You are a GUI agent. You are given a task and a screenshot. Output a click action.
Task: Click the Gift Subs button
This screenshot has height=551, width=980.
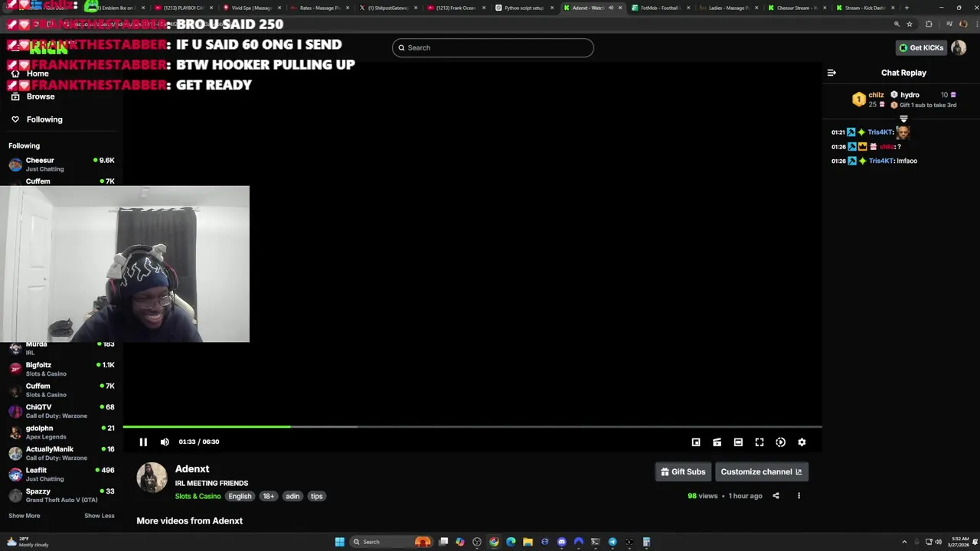tap(683, 471)
